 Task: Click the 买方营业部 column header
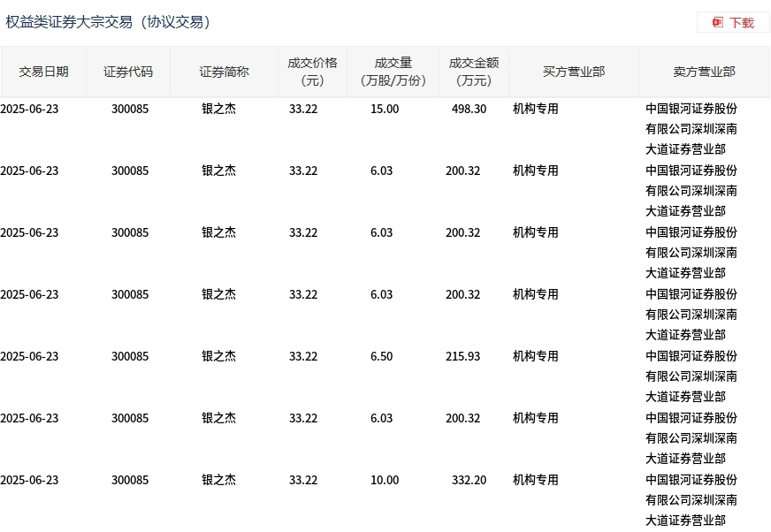point(574,72)
